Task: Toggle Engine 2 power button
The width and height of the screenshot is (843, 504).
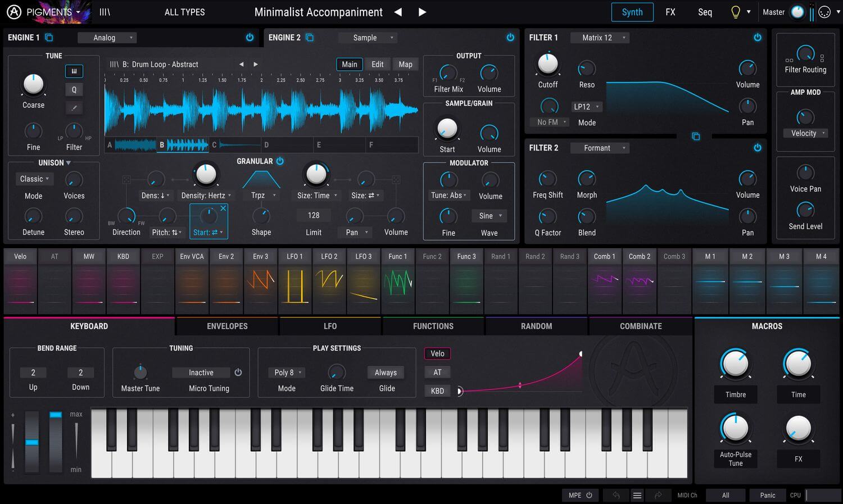Action: tap(510, 38)
